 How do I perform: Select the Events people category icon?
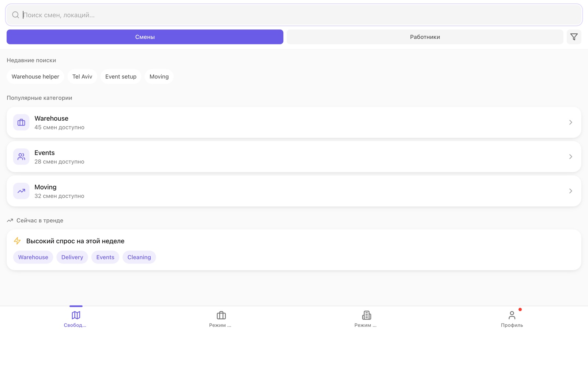click(x=21, y=156)
